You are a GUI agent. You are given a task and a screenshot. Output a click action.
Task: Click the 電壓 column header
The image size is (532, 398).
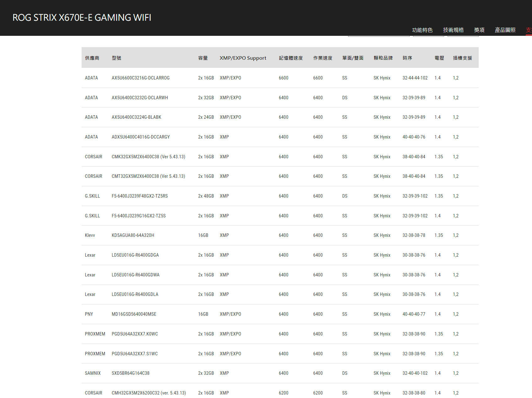click(439, 58)
